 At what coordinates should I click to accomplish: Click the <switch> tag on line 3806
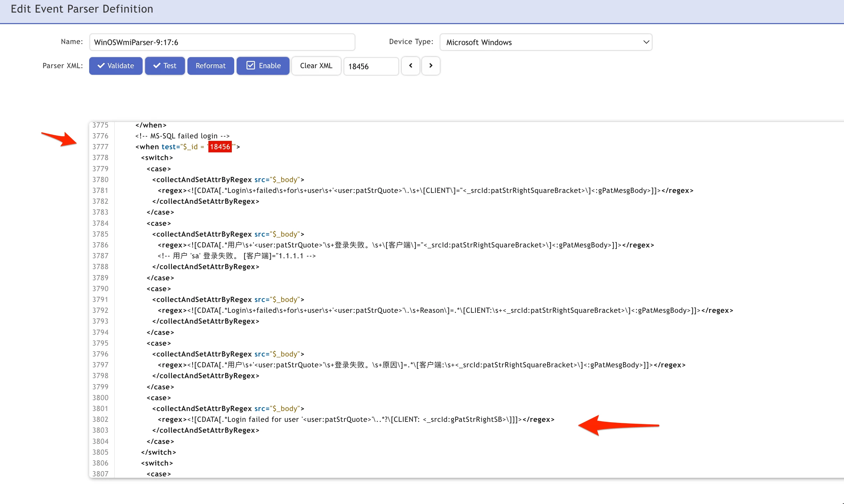coord(157,463)
